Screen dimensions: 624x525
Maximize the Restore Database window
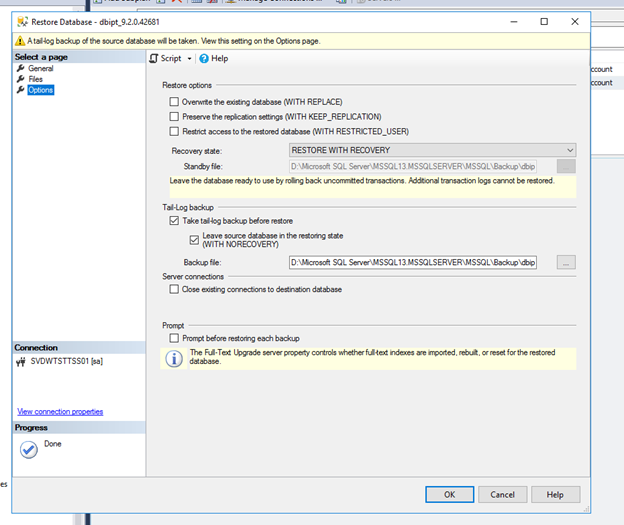click(x=544, y=21)
